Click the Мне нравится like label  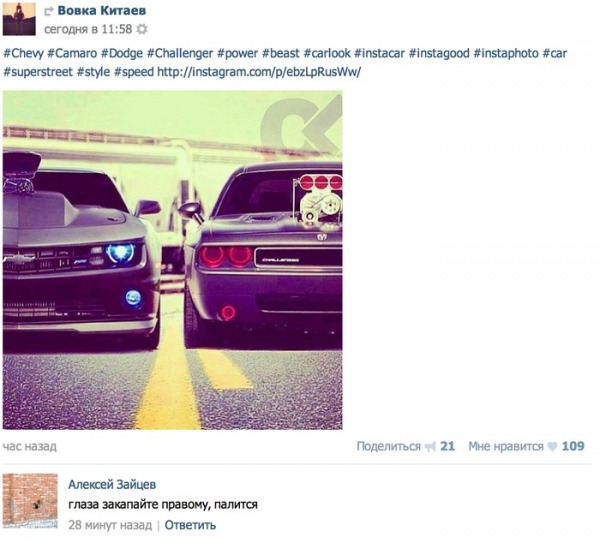506,446
